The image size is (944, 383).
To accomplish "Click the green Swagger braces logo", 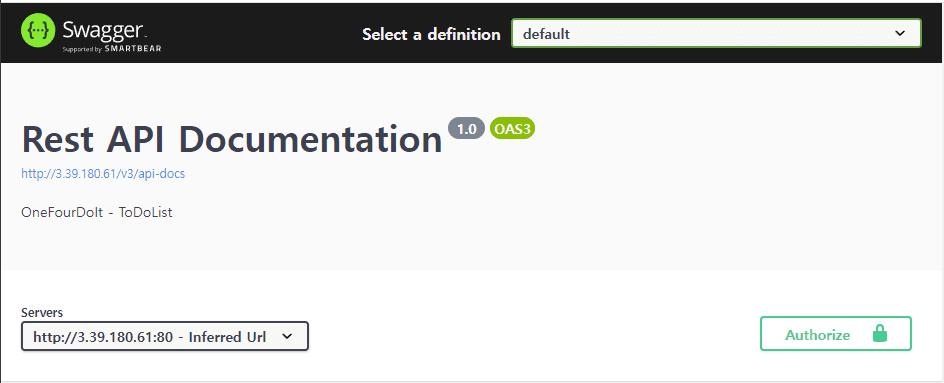I will 39,30.
